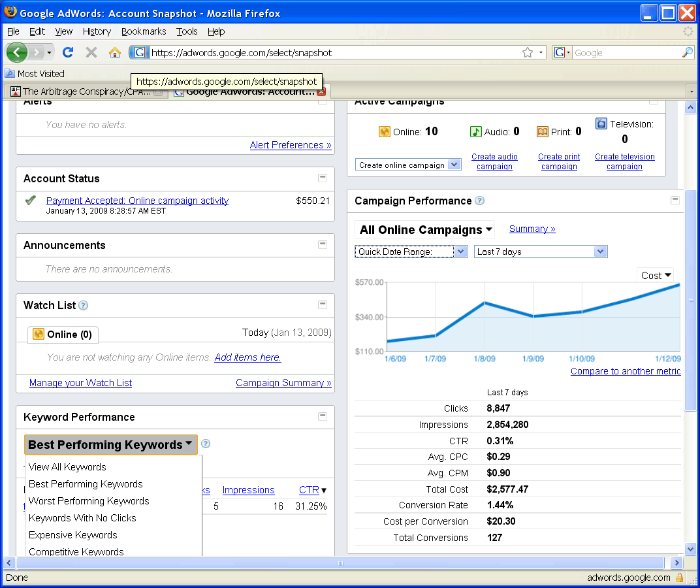The height and width of the screenshot is (588, 700).
Task: Open the back/forward history dropdown arrow
Action: click(49, 53)
